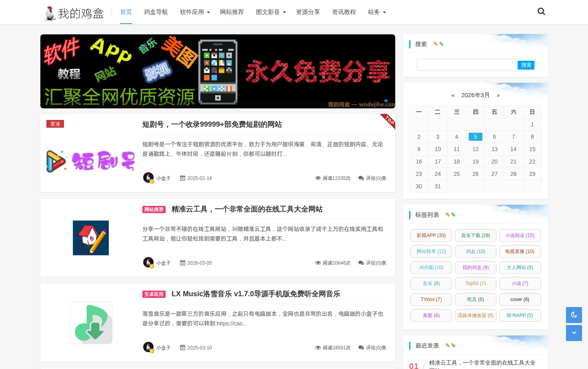Open 资讯教程 in navigation bar
The width and height of the screenshot is (588, 369).
click(344, 12)
